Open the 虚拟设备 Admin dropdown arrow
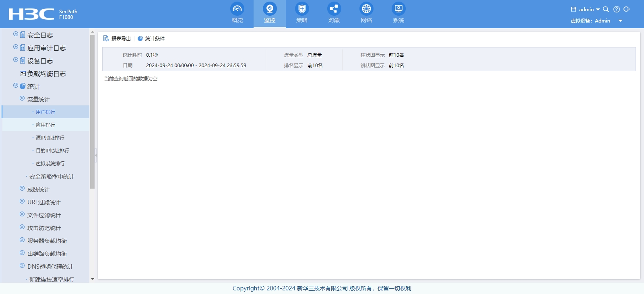Viewport: 644px width, 294px height. 620,21
